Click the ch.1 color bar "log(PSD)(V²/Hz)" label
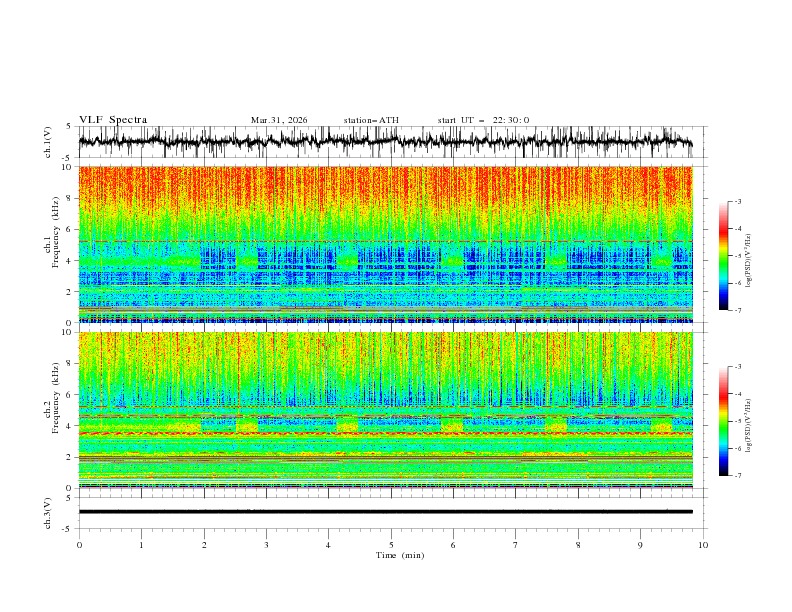Viewport: 792px width, 612px height. pos(749,261)
